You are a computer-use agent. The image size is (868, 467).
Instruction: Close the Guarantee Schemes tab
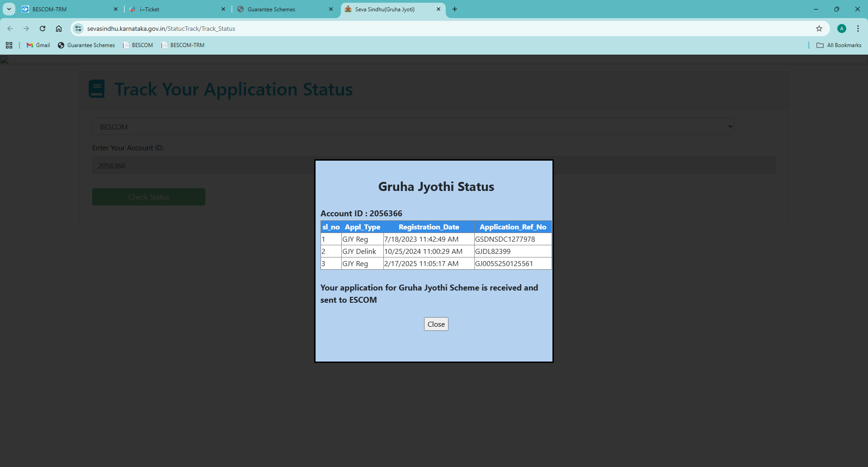click(331, 9)
